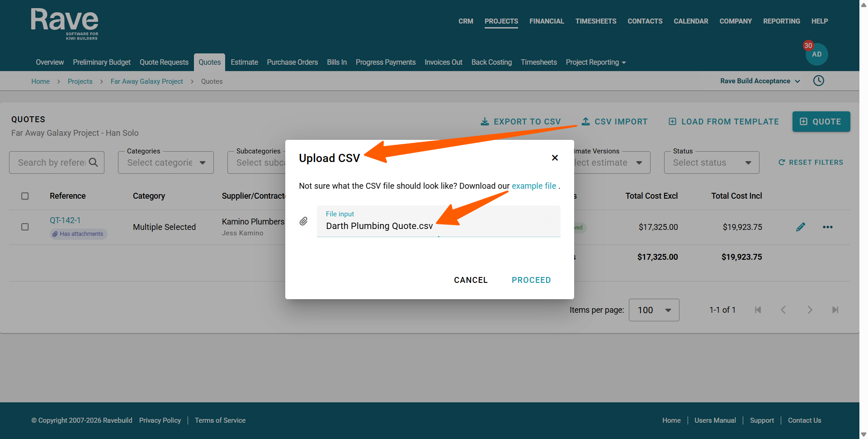The width and height of the screenshot is (868, 439).
Task: Edit quote QT-142-1 with pencil icon
Action: (801, 227)
